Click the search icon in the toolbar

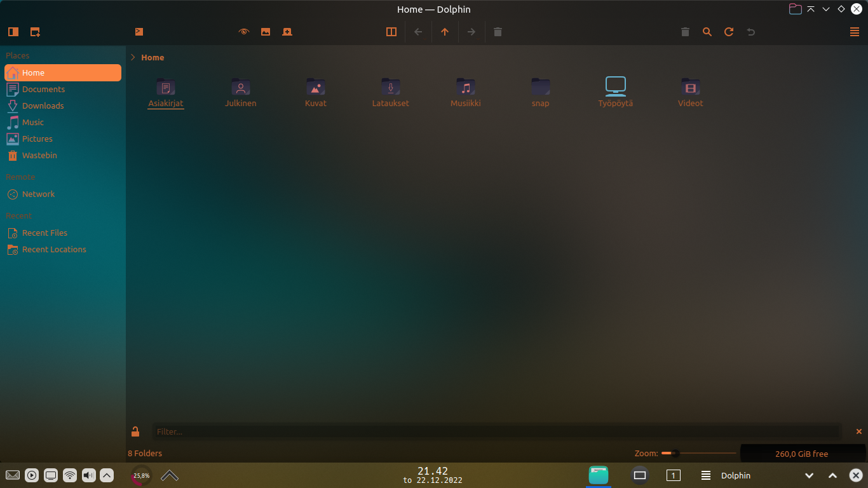coord(707,31)
